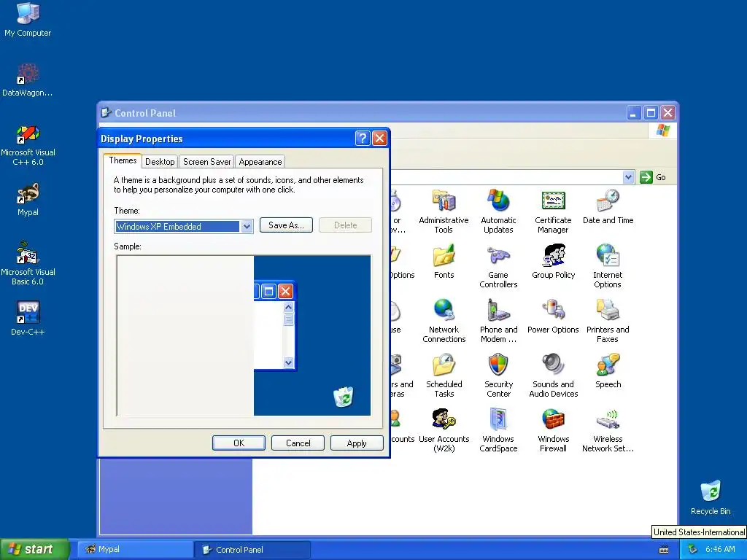Open User Accounts (W2k) icon
Image resolution: width=747 pixels, height=560 pixels.
(x=444, y=430)
